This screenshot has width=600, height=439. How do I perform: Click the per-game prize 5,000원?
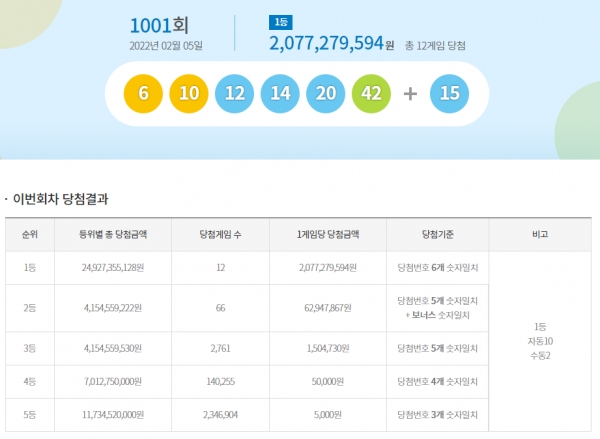coord(328,415)
